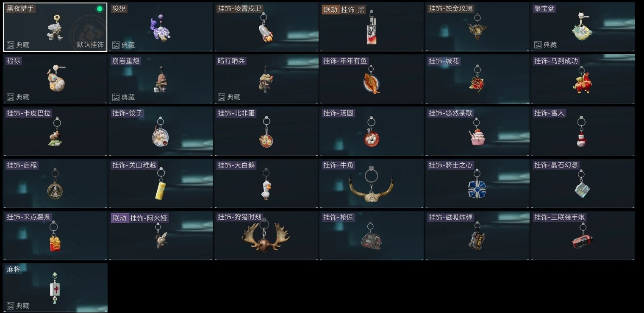
Task: Select the 挂饰-年年有鱼 fish charm
Action: pyautogui.click(x=372, y=79)
